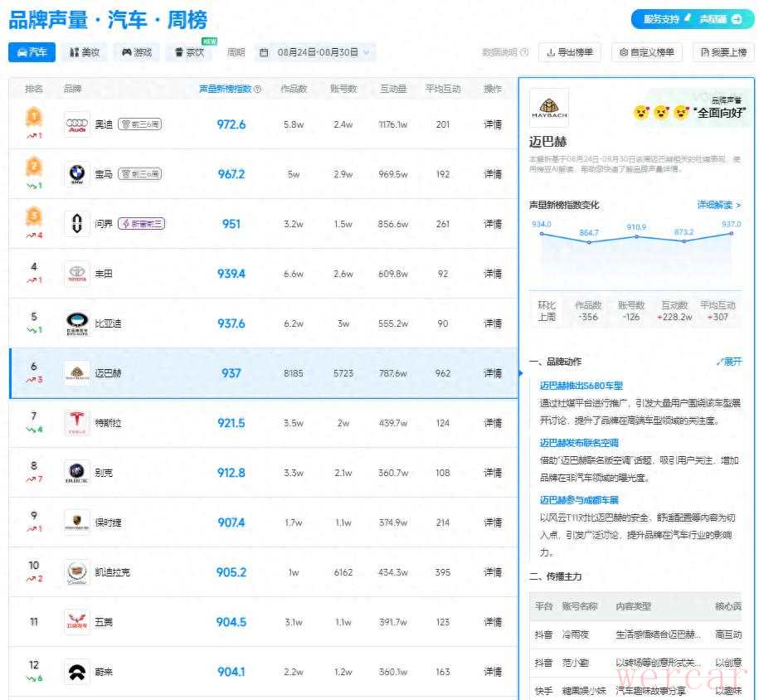The width and height of the screenshot is (759, 700).
Task: Open 详情 for the 奥迪 row
Action: 493,124
